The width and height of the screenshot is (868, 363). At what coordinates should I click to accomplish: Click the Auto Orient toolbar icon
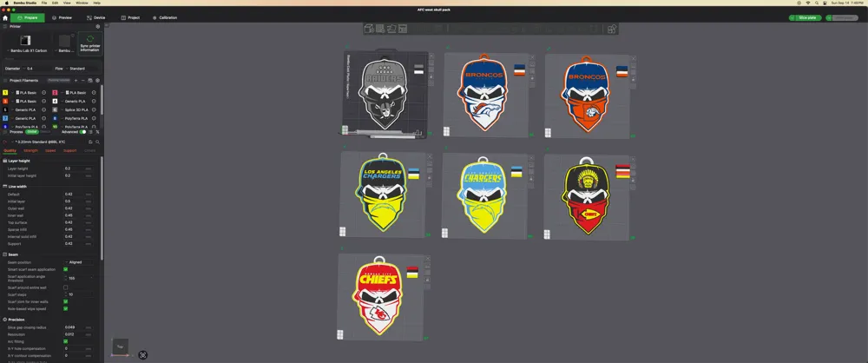pyautogui.click(x=391, y=29)
